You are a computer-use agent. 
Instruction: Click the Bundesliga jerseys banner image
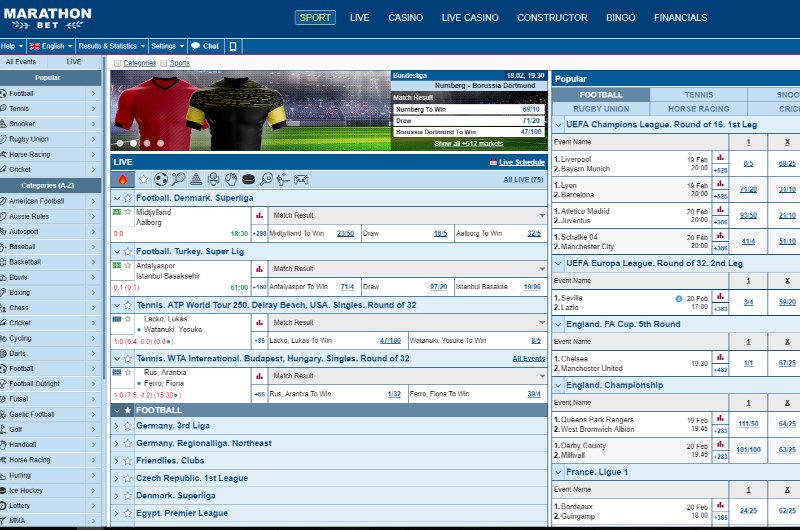pyautogui.click(x=251, y=110)
